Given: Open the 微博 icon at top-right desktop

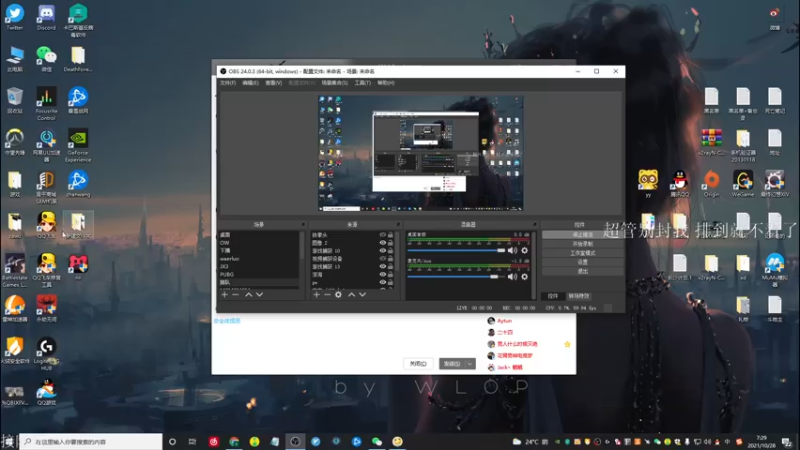Looking at the screenshot, I should tap(774, 18).
